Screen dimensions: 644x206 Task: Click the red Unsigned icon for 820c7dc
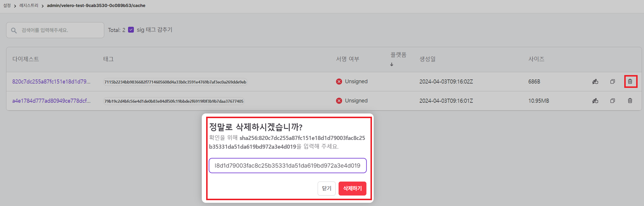tap(339, 81)
